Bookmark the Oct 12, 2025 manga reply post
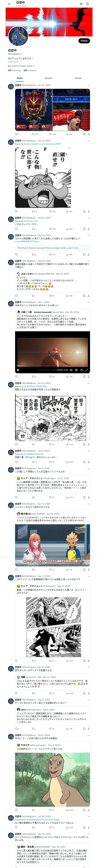The image size is (98, 868). click(84, 211)
